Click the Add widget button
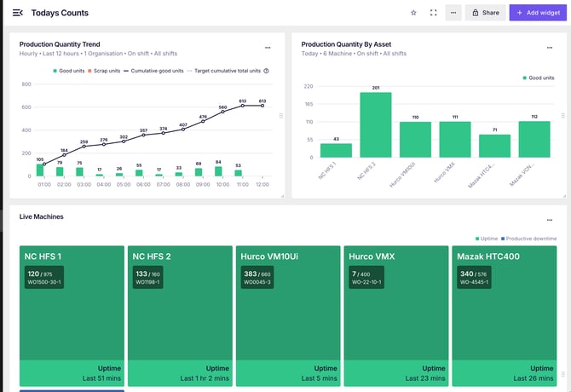This screenshot has height=392, width=571. (538, 13)
